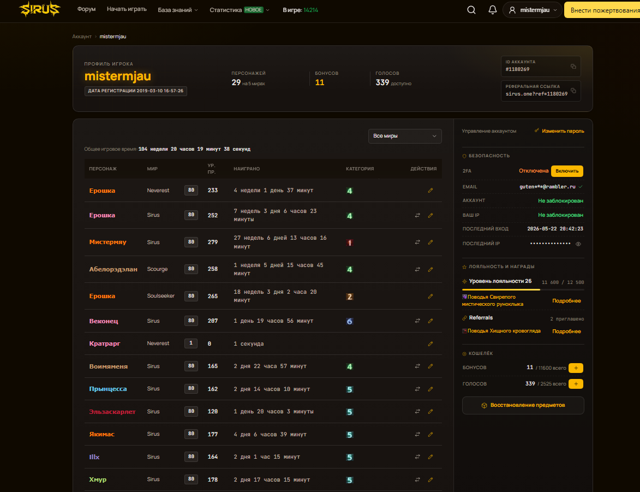The width and height of the screenshot is (640, 492).
Task: Open notifications bell icon
Action: click(x=493, y=10)
